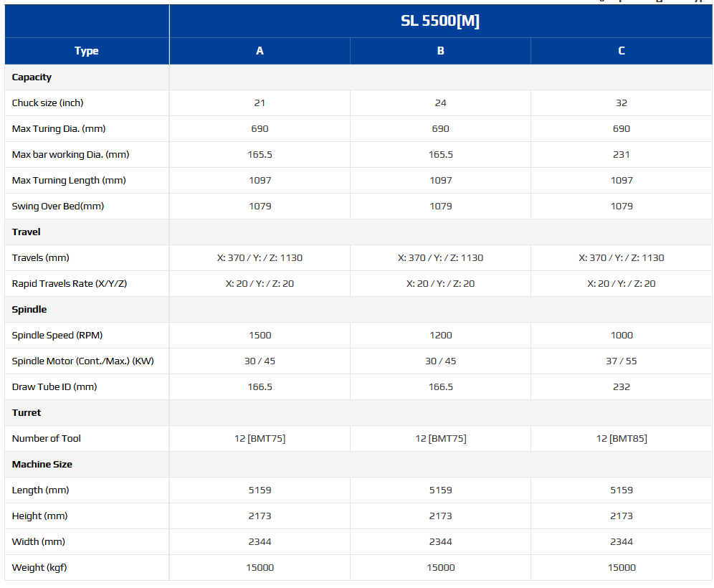The height and width of the screenshot is (588, 714).
Task: Click the Swing Over Bed(mm) label
Action: pyautogui.click(x=58, y=207)
